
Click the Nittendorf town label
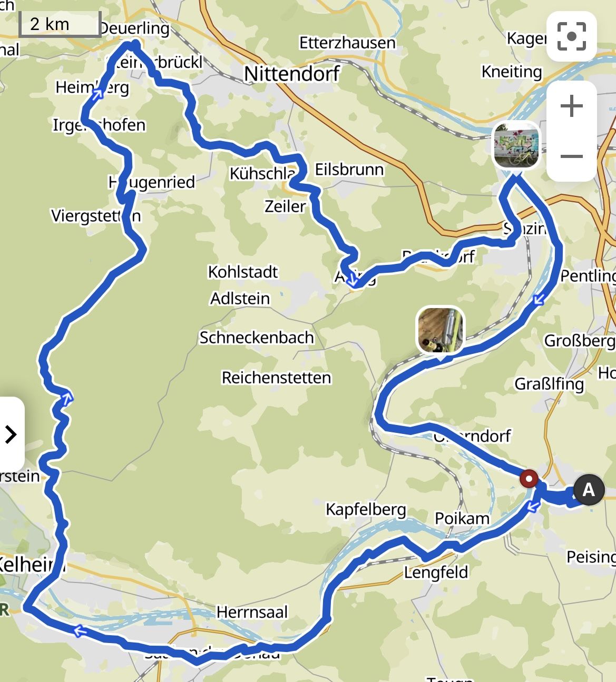[x=292, y=74]
